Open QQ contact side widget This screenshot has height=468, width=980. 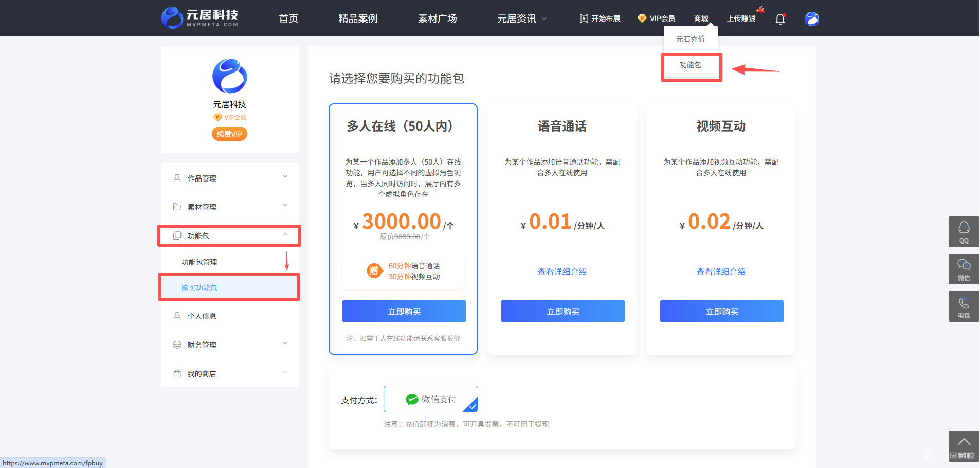[x=964, y=231]
